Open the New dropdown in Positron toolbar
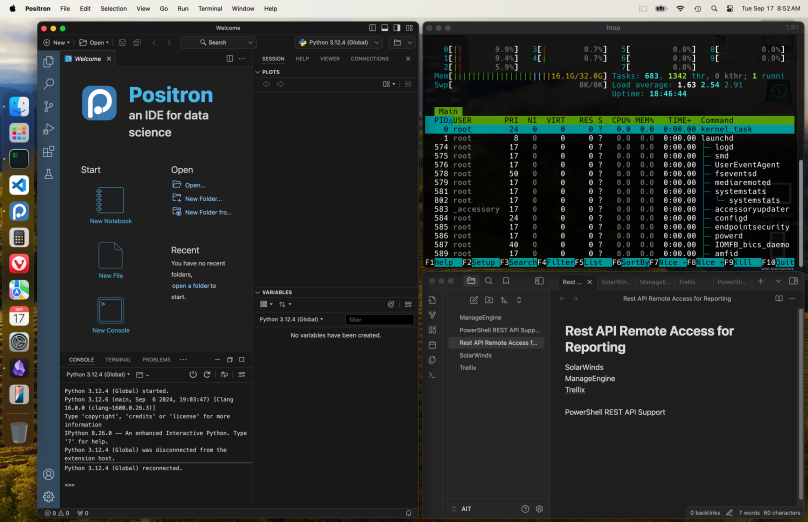Viewport: 808px width, 522px height. pos(56,43)
